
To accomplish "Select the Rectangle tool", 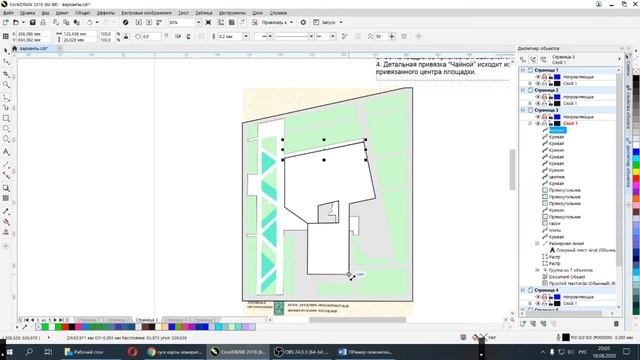I will (x=6, y=118).
